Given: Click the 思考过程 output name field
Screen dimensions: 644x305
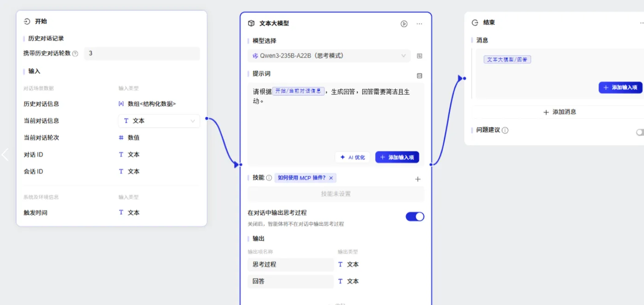Looking at the screenshot, I should click(x=291, y=265).
